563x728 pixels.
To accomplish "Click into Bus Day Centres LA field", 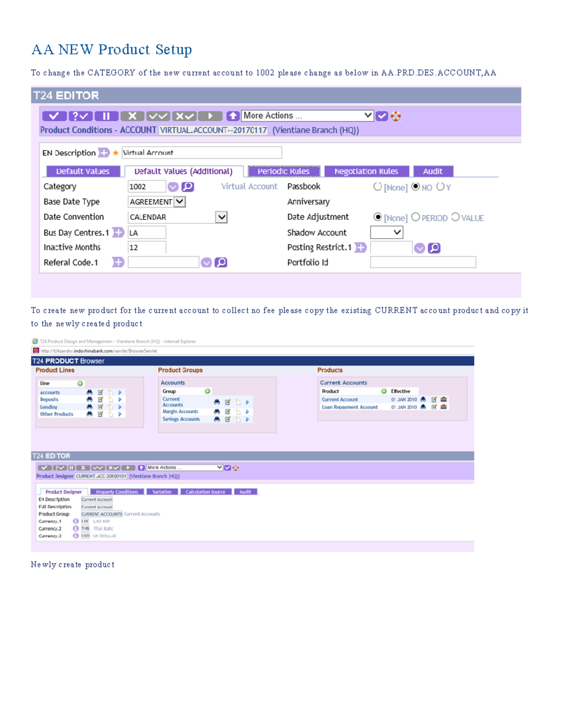I will tap(147, 233).
